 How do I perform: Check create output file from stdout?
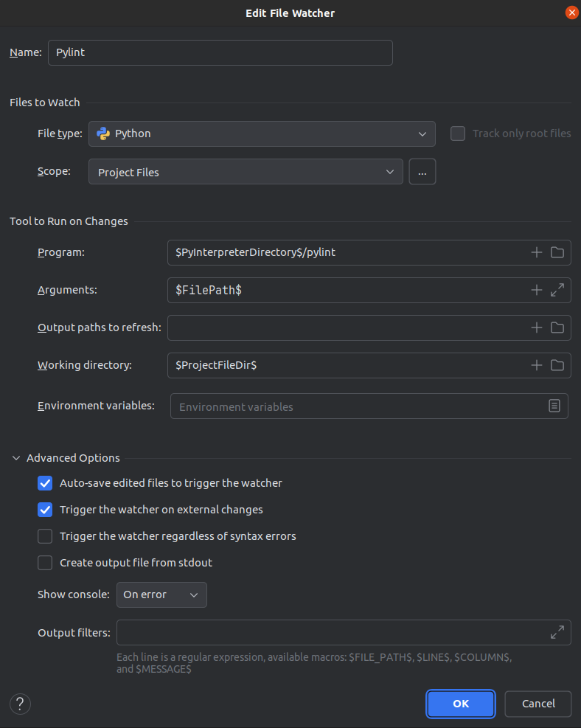[45, 562]
